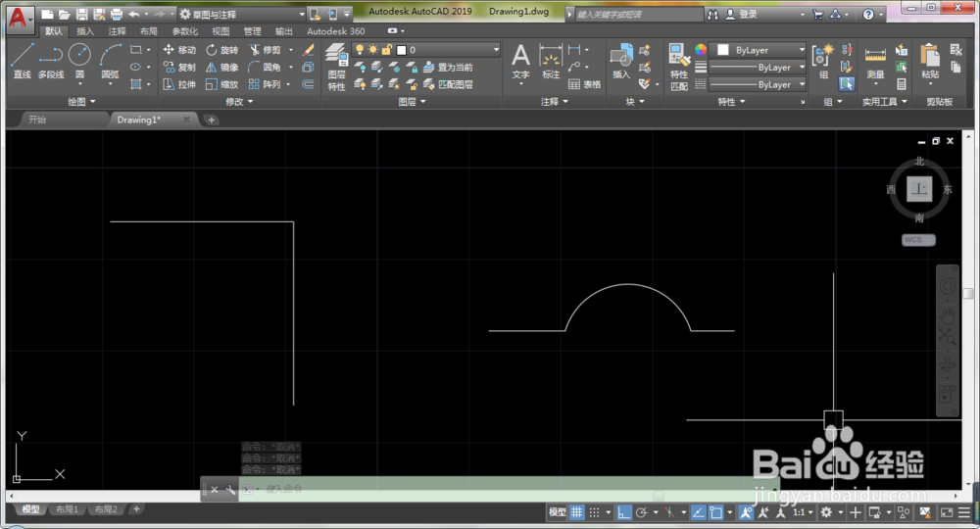Select the Arc (圆弧) tool
The width and height of the screenshot is (980, 529).
(110, 61)
